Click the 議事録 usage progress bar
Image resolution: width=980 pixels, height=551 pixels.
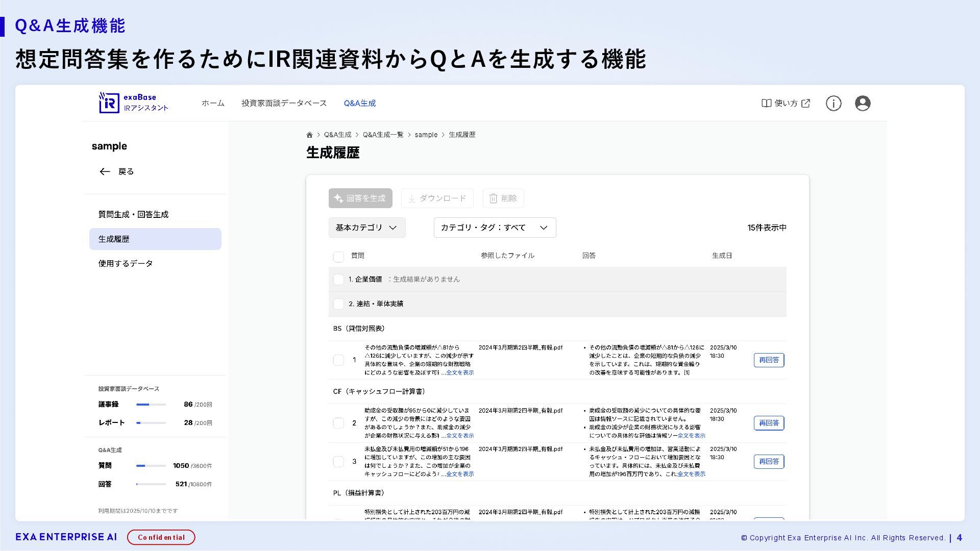[x=151, y=405]
